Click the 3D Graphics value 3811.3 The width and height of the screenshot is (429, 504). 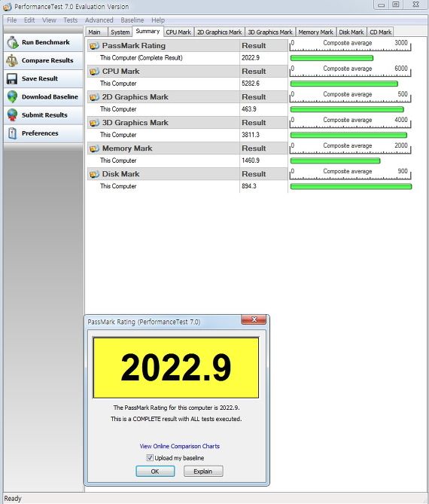[251, 135]
